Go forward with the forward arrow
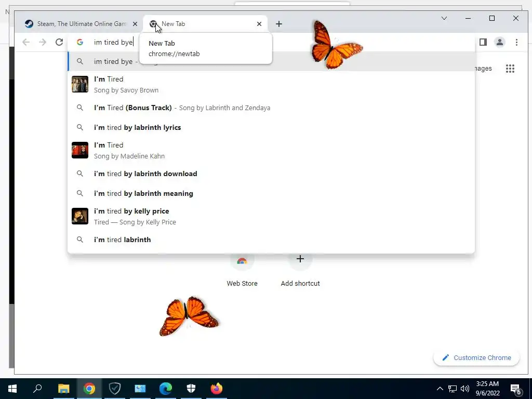 [x=43, y=42]
